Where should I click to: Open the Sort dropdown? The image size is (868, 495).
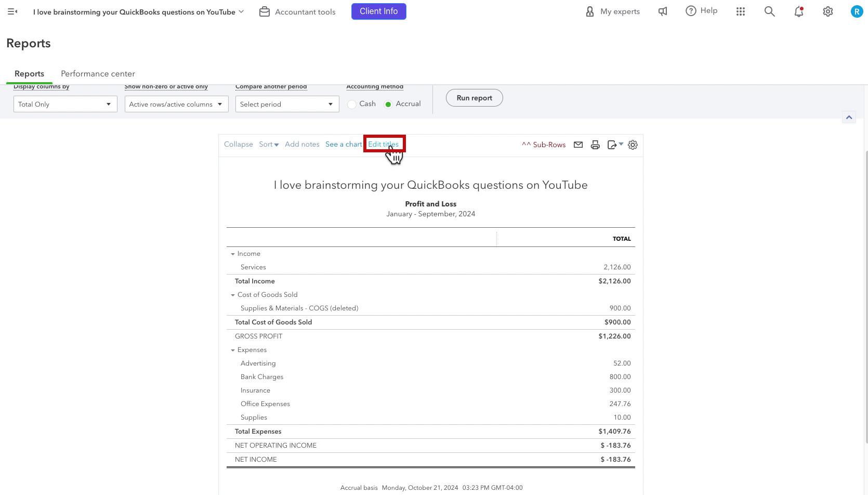pos(269,144)
